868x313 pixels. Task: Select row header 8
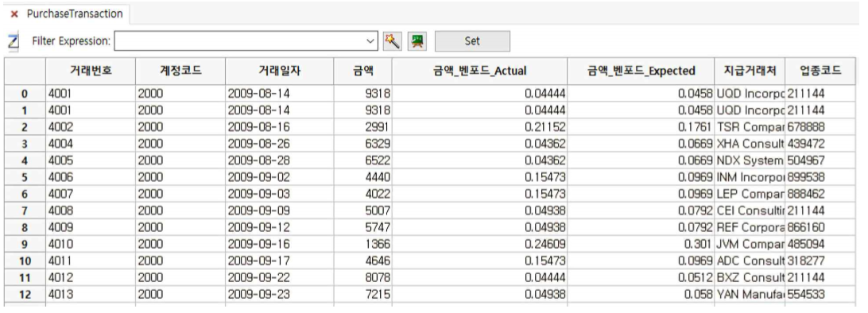[25, 227]
